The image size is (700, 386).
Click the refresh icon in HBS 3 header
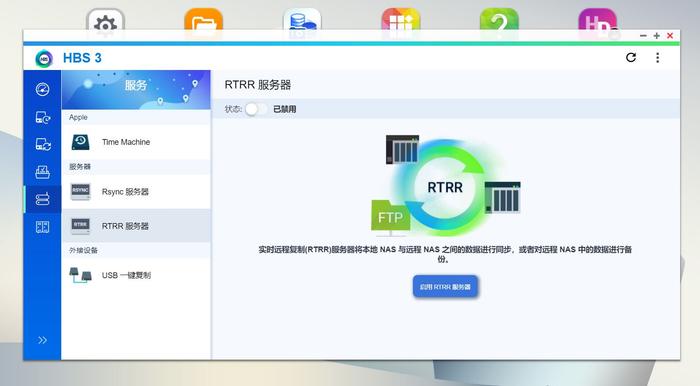tap(631, 58)
